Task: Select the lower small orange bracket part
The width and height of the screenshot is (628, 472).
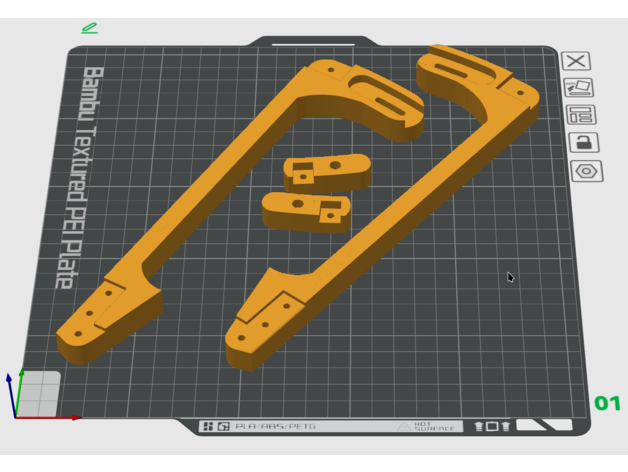Action: [x=305, y=209]
